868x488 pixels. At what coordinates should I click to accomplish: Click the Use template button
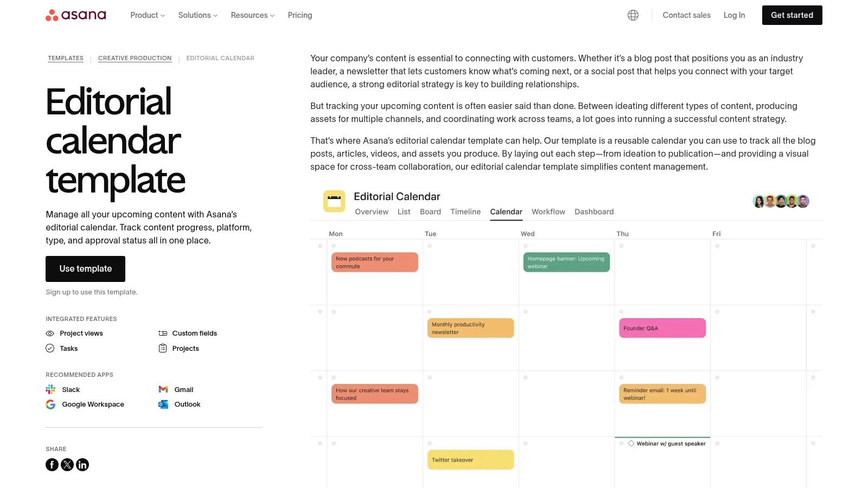86,269
